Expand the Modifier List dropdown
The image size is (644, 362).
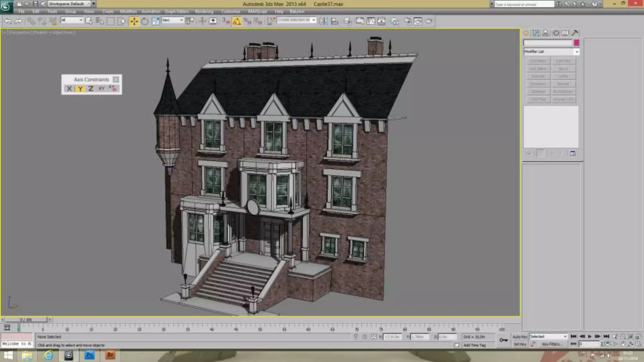[x=576, y=52]
